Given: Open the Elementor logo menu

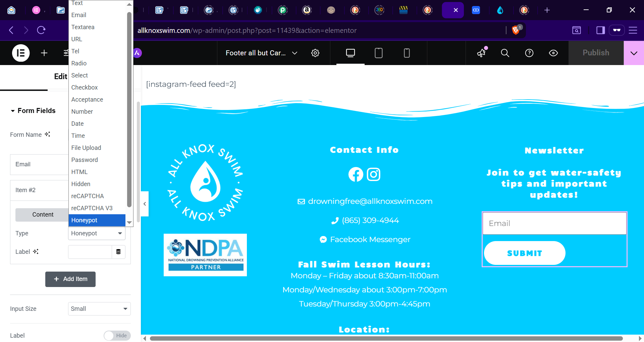Looking at the screenshot, I should tap(21, 53).
